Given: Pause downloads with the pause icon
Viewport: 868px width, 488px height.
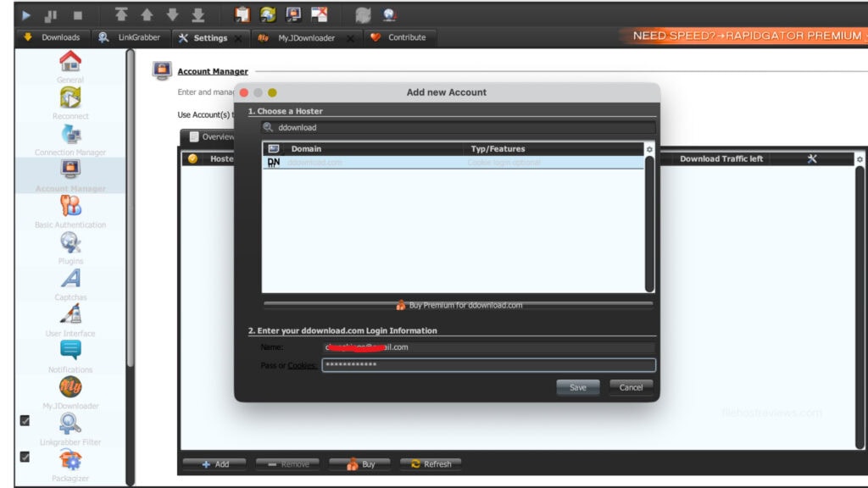Looking at the screenshot, I should (x=50, y=15).
